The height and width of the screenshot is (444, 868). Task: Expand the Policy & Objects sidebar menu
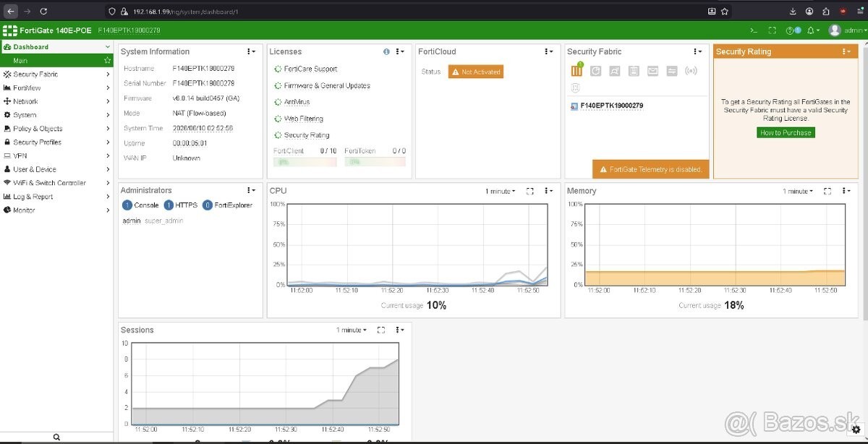pyautogui.click(x=56, y=129)
